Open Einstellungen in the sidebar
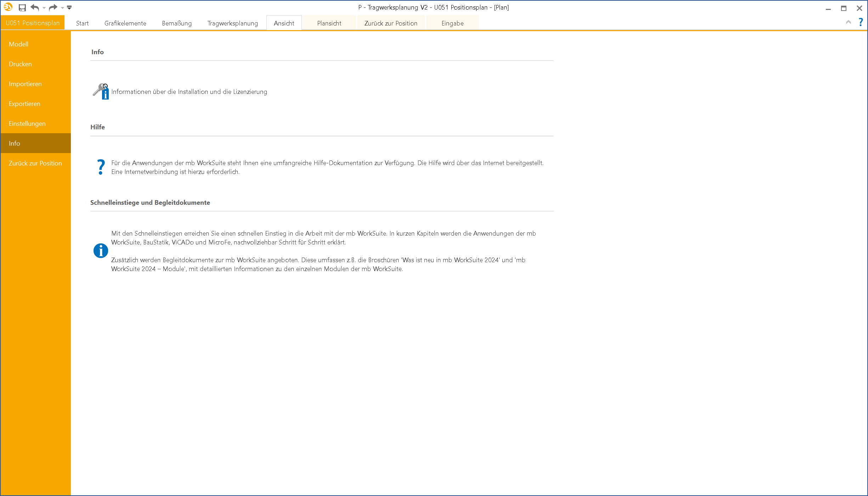The height and width of the screenshot is (496, 868). click(36, 124)
